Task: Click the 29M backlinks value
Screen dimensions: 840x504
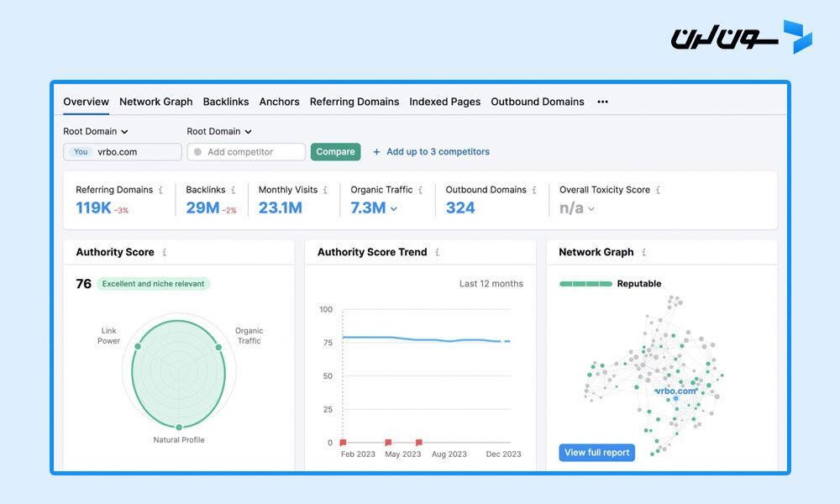Action: point(202,207)
